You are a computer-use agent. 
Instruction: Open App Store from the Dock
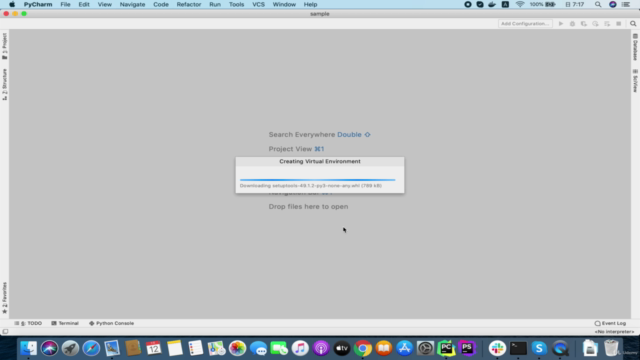404,348
